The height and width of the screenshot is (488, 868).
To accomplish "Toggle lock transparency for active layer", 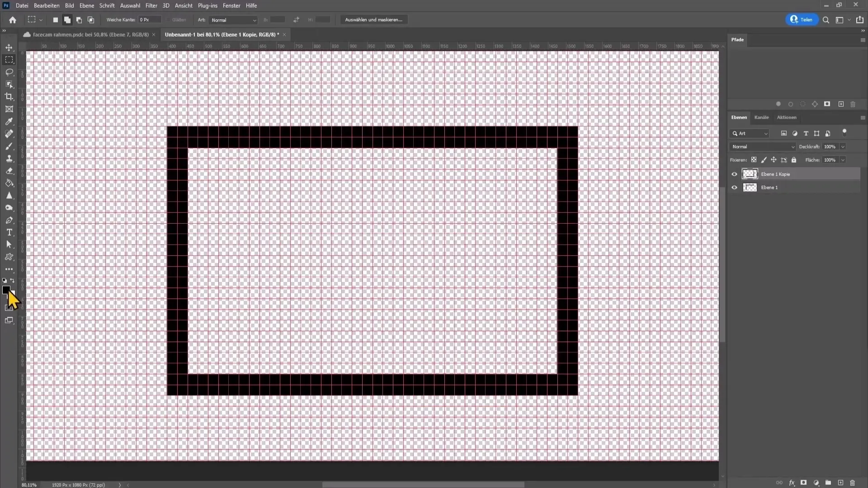I will (x=754, y=160).
